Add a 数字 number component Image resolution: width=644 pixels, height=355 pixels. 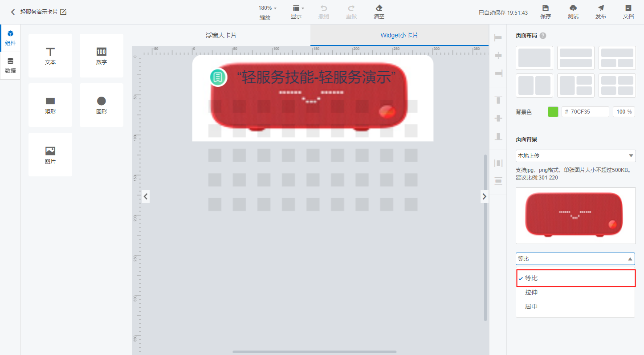(x=102, y=56)
